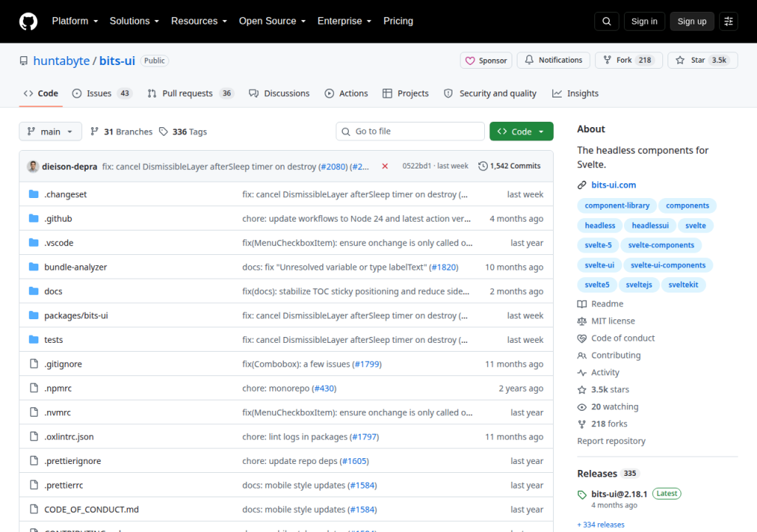
Task: Show the 218 forks list
Action: point(602,424)
